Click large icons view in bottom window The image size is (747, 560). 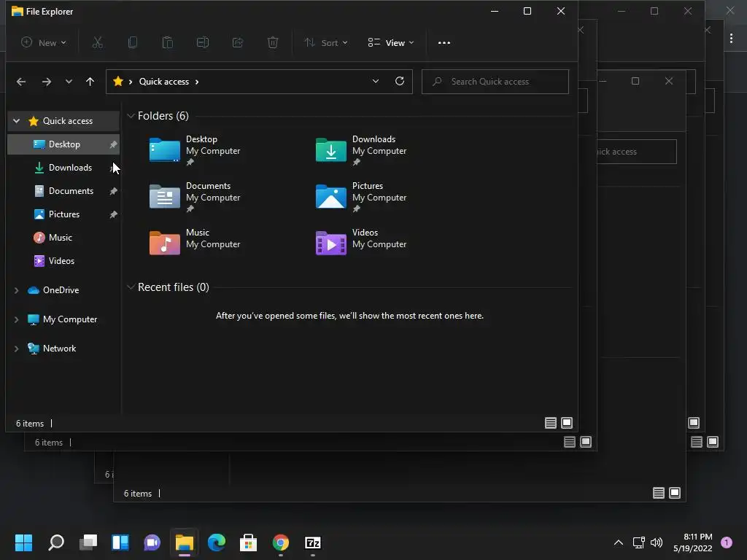[675, 493]
